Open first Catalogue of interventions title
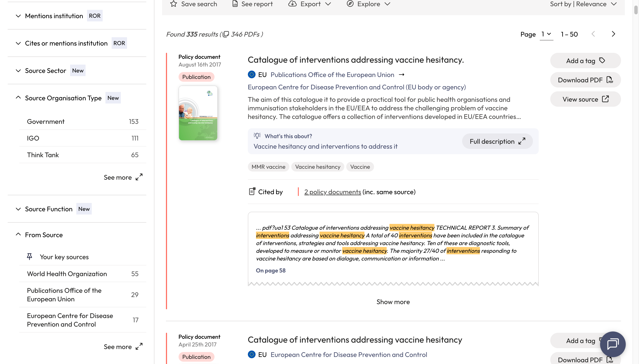This screenshot has height=364, width=639. tap(356, 59)
